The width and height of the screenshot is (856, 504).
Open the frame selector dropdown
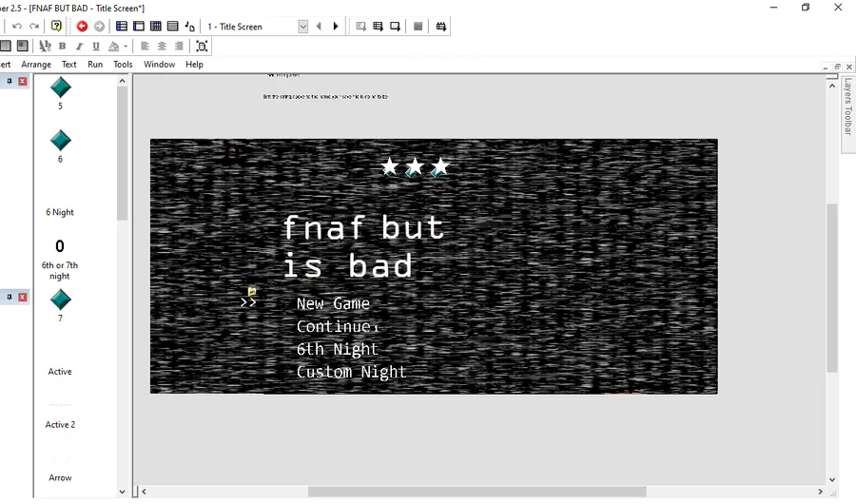coord(303,27)
